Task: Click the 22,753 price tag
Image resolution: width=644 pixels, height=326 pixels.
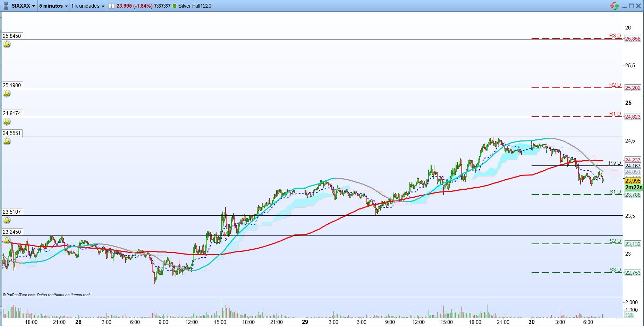Action: click(x=633, y=273)
